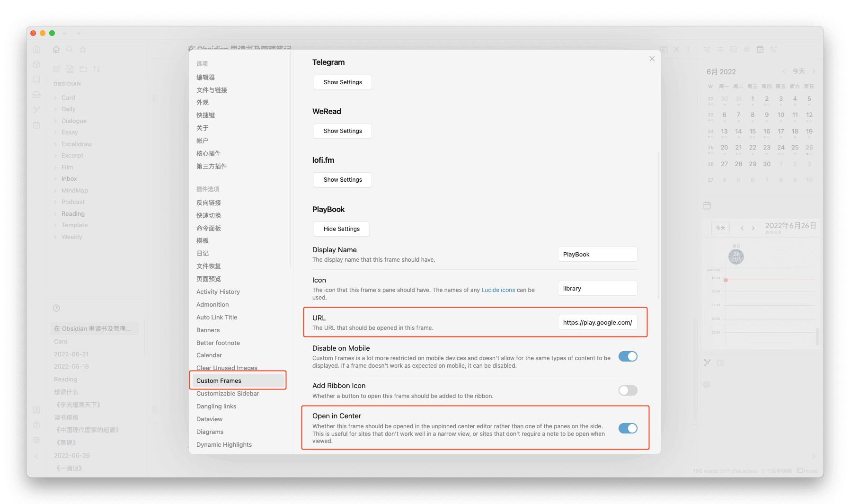
Task: Click 今天 in month calendar header
Action: 799,71
